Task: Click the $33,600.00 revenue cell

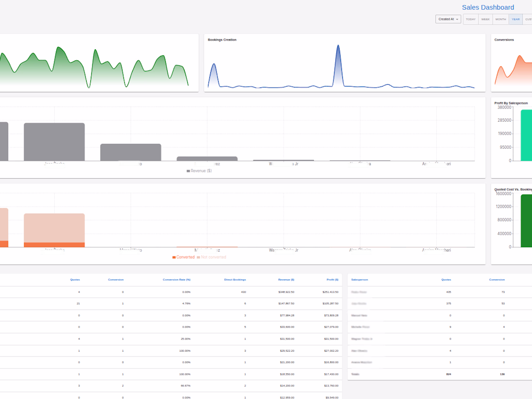Action: pos(287,327)
